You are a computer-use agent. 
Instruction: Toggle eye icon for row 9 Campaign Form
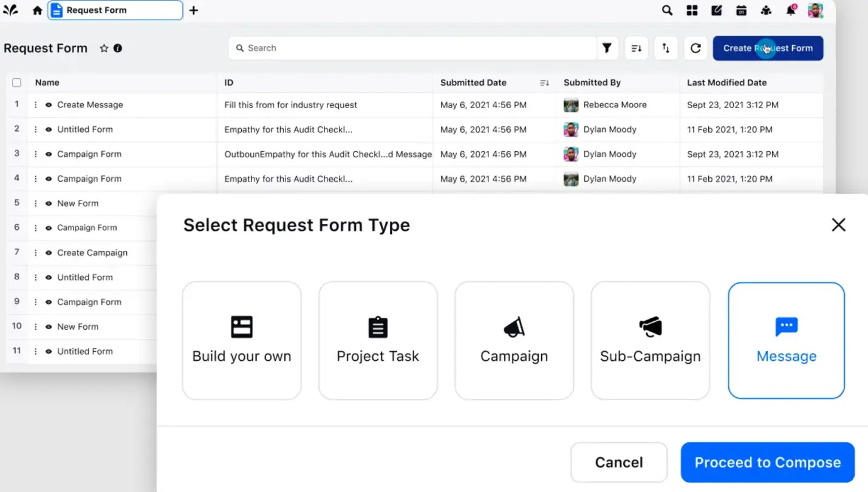point(49,302)
